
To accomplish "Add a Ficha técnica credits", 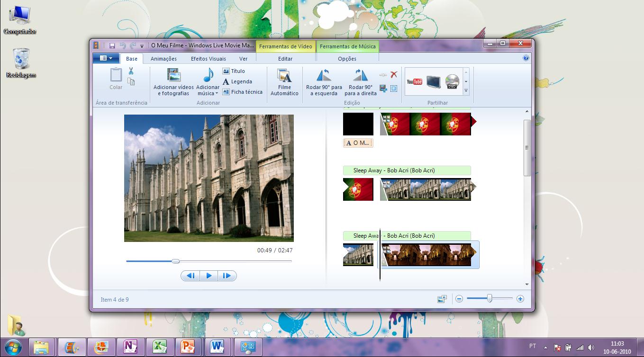I will click(x=243, y=92).
